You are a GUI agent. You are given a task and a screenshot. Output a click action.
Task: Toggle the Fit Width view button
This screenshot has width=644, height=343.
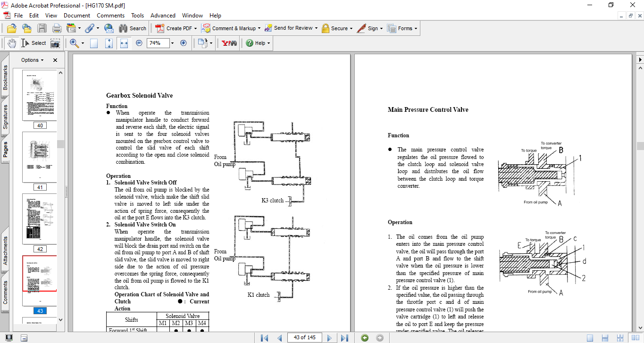[x=124, y=43]
